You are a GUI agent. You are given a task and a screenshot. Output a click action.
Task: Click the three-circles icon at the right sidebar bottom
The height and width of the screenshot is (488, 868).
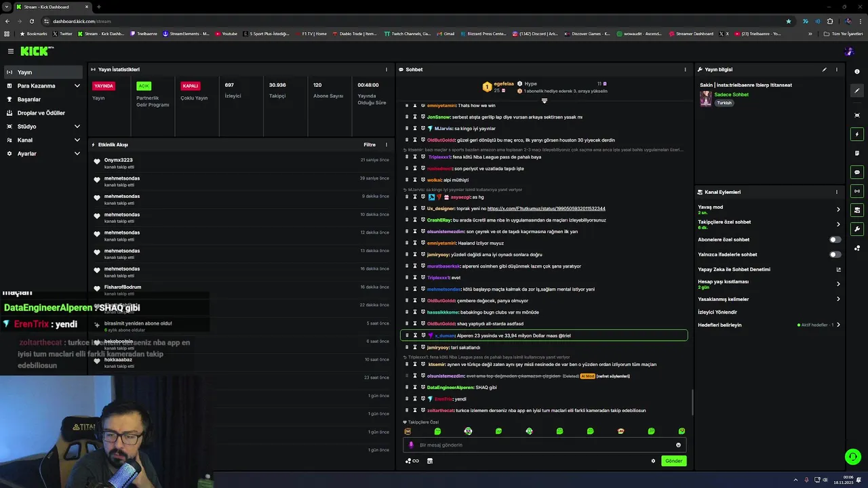[x=857, y=248]
